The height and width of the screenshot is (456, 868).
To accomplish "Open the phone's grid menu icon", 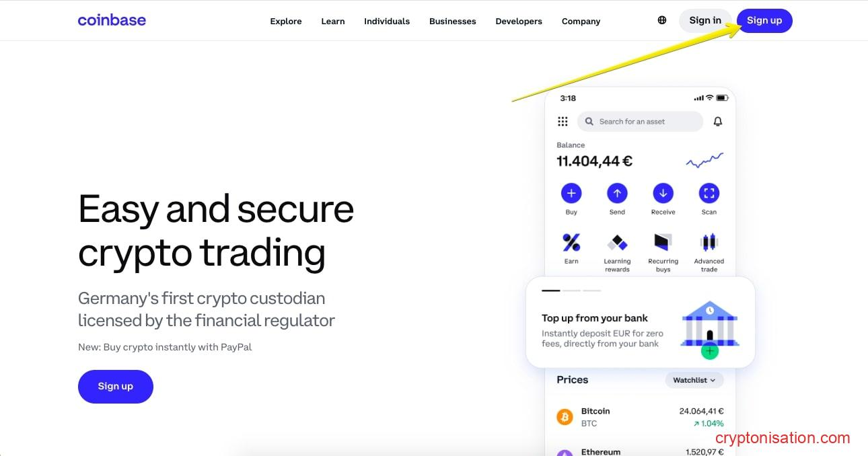I will coord(563,122).
